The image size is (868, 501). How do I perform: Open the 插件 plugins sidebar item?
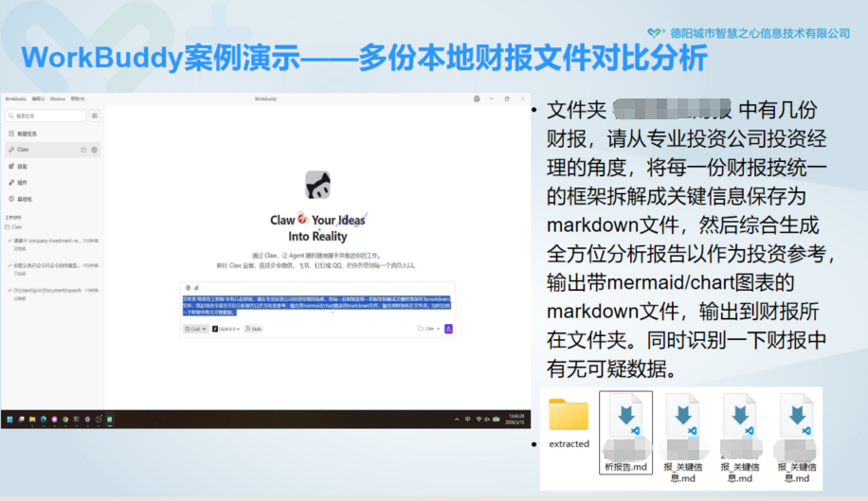[x=18, y=183]
